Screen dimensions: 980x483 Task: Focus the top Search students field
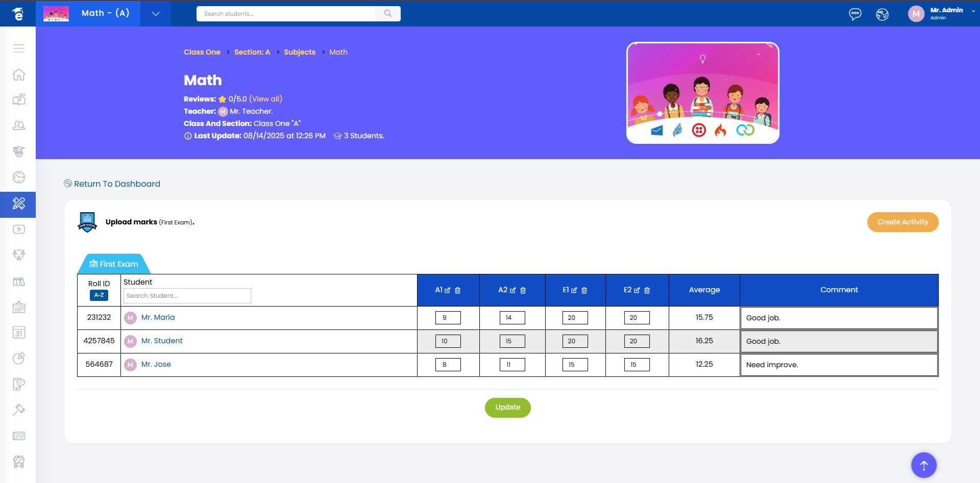[x=286, y=14]
